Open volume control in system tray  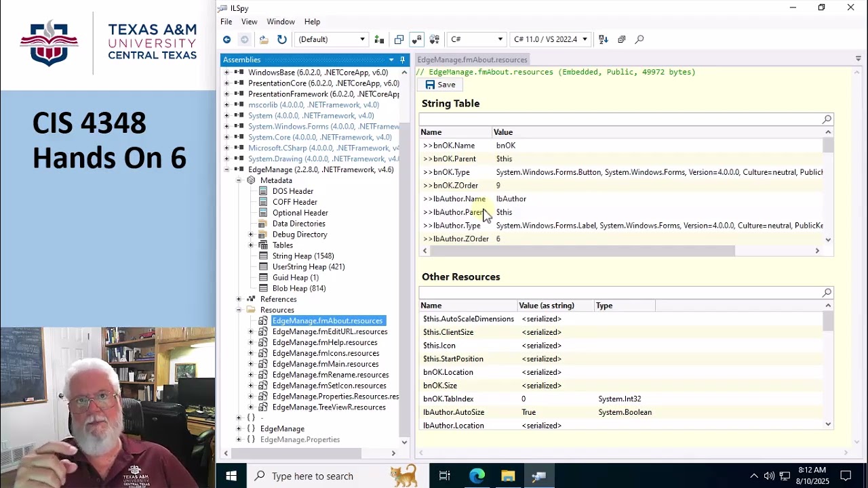pyautogui.click(x=769, y=476)
